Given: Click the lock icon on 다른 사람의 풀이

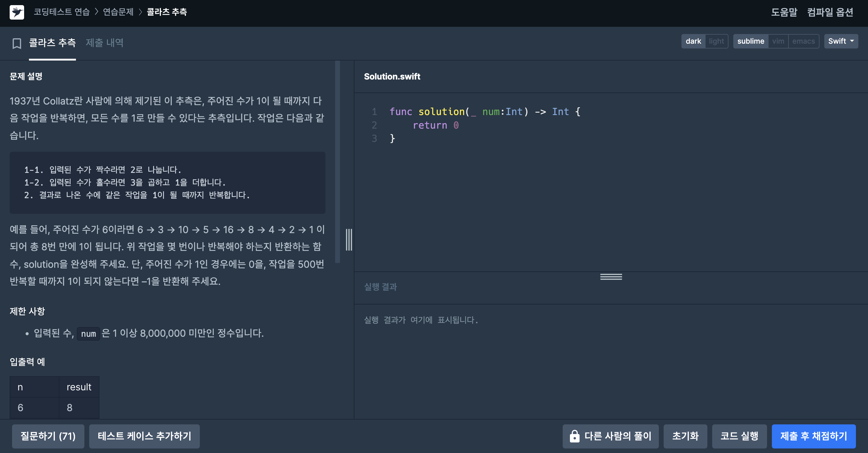Looking at the screenshot, I should click(574, 436).
